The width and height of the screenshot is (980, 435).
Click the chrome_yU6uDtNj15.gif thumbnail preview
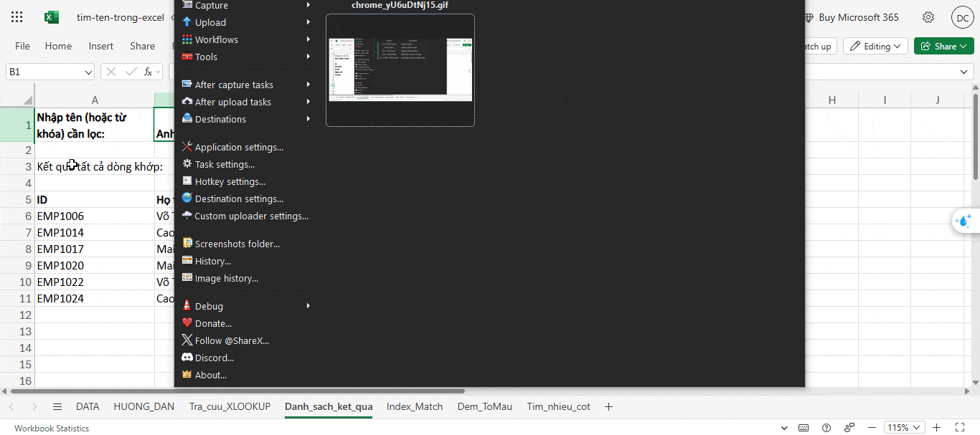coord(400,70)
